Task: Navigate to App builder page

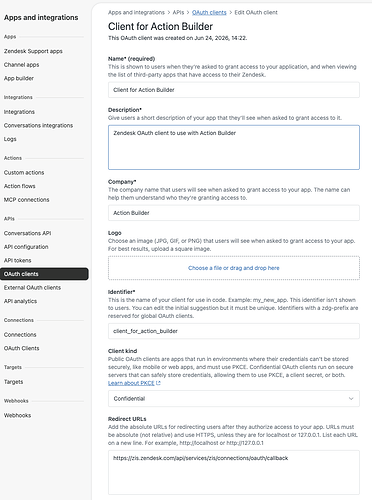Action: 19,78
